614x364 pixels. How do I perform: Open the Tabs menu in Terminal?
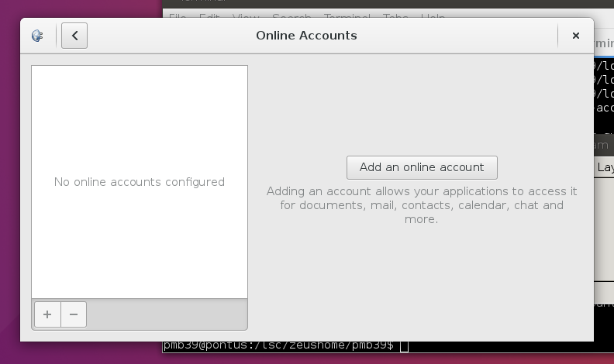pyautogui.click(x=395, y=16)
